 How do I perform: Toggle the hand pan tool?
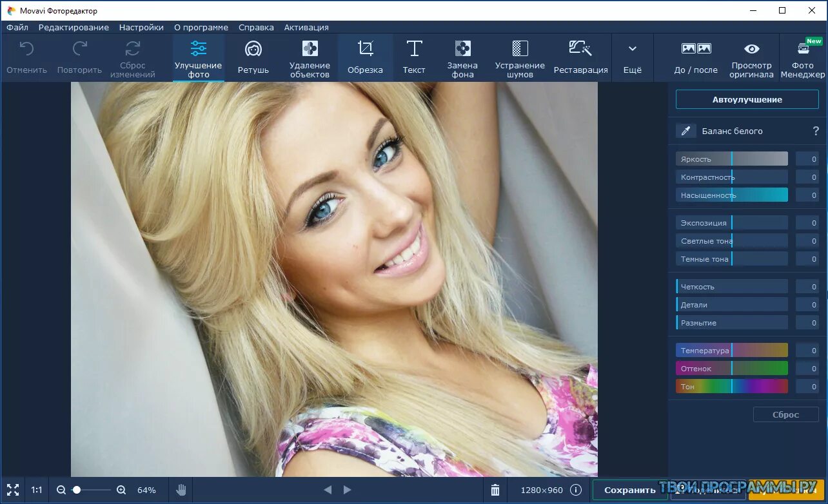pyautogui.click(x=181, y=490)
